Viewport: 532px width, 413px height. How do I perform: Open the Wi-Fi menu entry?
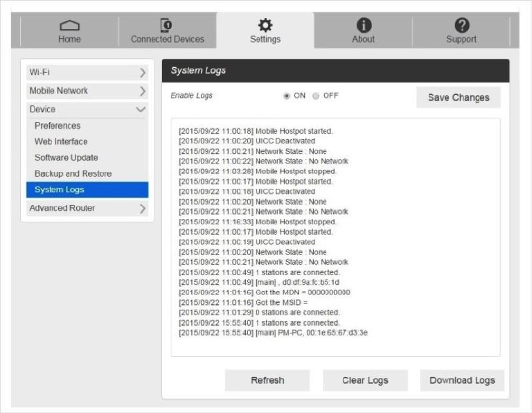pos(87,73)
